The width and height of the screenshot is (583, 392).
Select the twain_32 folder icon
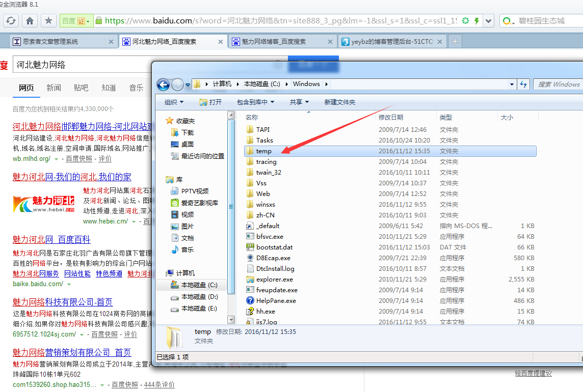click(250, 173)
